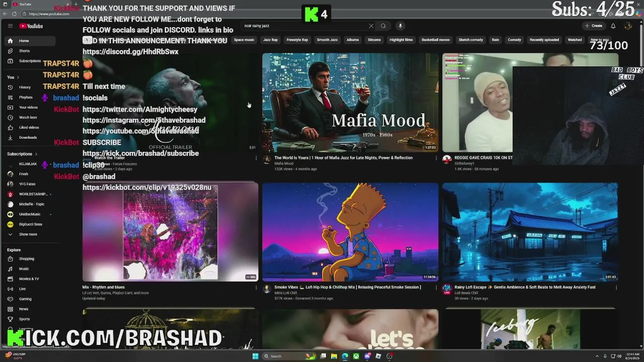Select the Jazz Rap filter chip
The image size is (644, 362).
(x=270, y=40)
